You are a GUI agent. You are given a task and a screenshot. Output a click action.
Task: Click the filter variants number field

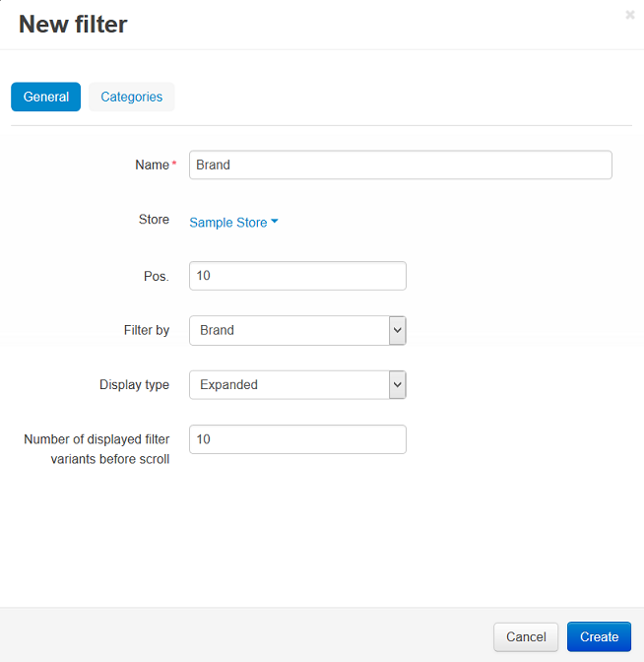coord(297,439)
